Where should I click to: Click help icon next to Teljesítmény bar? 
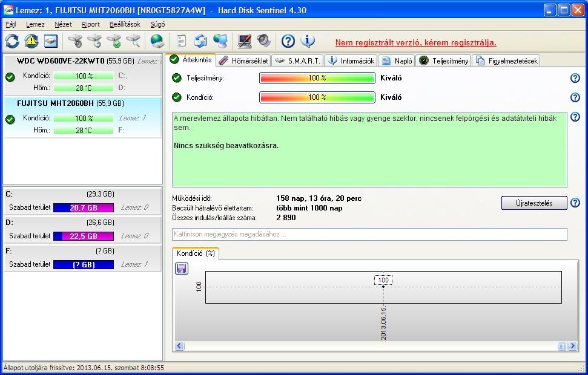click(x=575, y=78)
